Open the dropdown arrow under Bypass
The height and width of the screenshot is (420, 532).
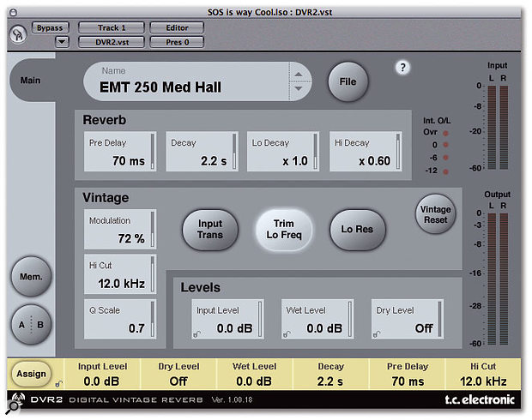(x=62, y=42)
